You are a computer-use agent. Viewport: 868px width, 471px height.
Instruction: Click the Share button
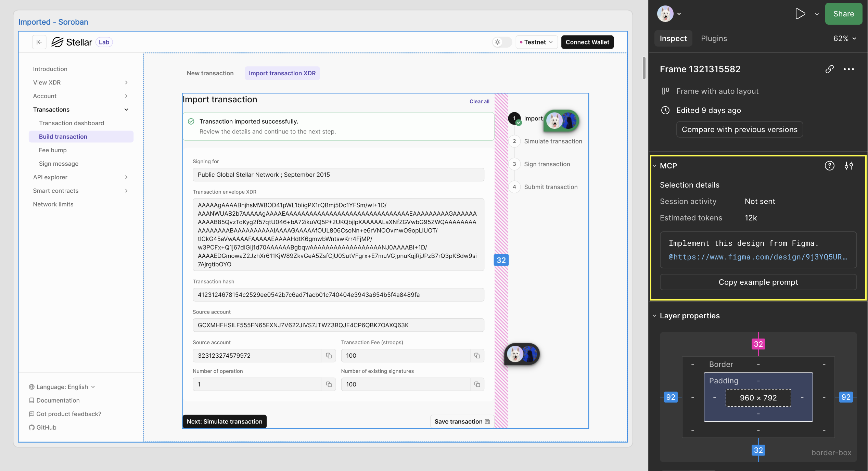843,14
